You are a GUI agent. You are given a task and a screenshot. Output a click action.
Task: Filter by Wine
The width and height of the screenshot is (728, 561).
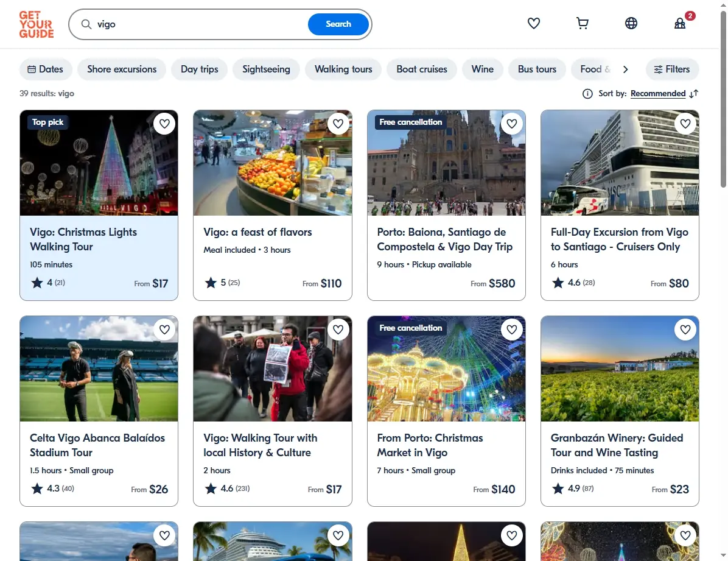[x=483, y=69]
